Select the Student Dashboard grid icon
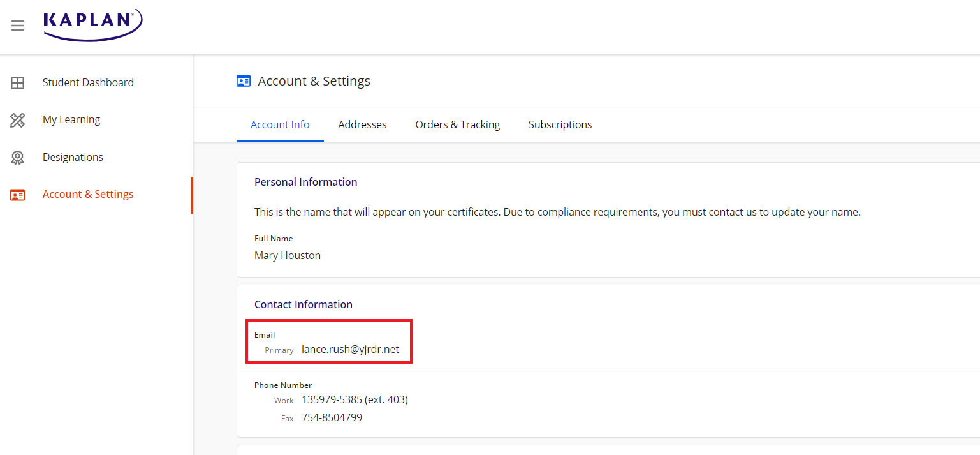The image size is (980, 455). pyautogui.click(x=17, y=82)
